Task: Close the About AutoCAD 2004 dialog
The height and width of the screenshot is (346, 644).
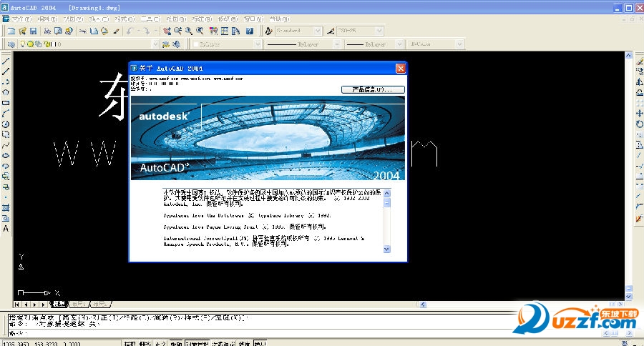Action: point(401,68)
